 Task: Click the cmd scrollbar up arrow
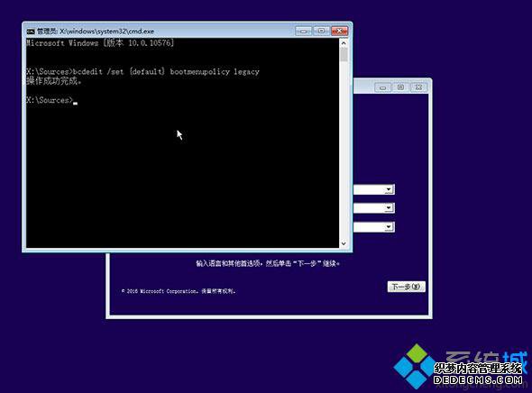pyautogui.click(x=344, y=43)
